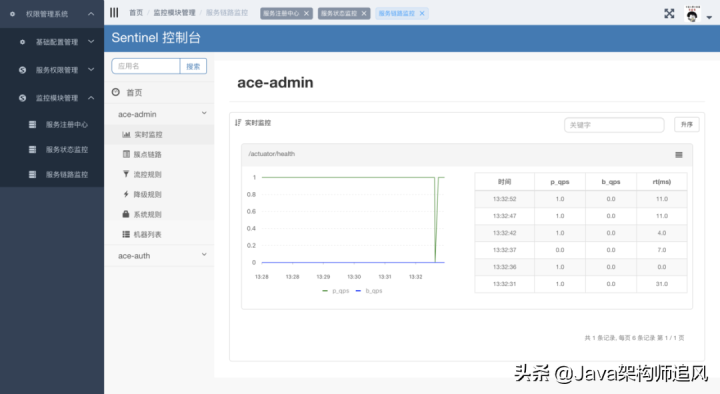
Task: Open the /actuator/health panel menu icon
Action: 679,155
